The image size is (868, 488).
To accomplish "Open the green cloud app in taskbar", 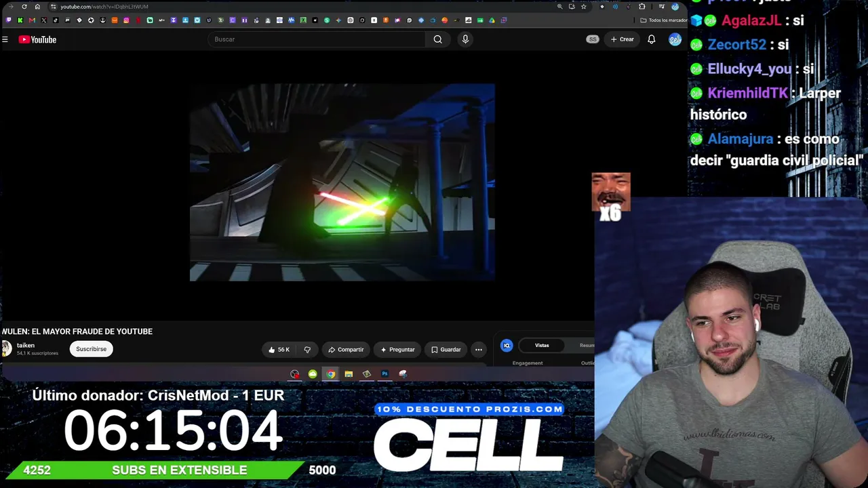I will [x=313, y=374].
